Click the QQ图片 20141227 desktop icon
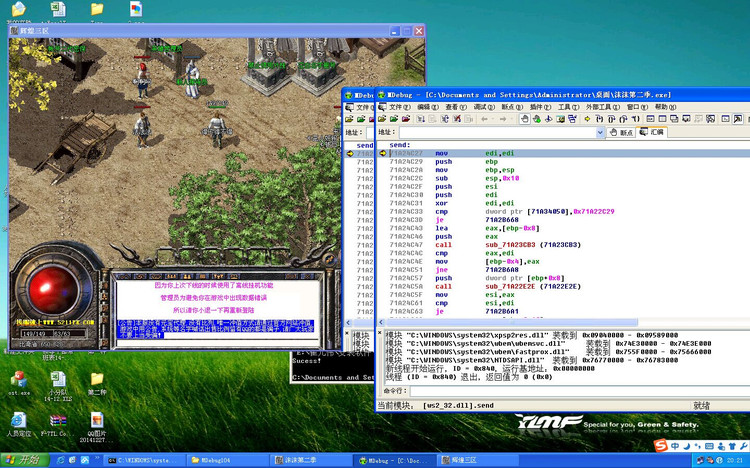 [97, 427]
